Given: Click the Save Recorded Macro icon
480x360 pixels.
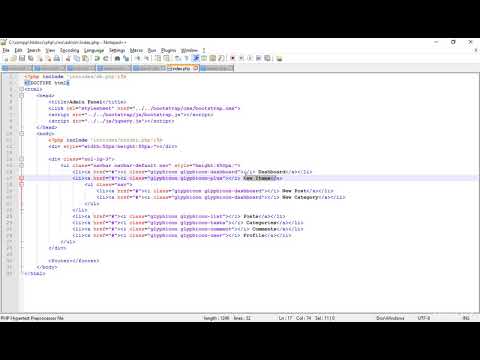Looking at the screenshot, I should (x=267, y=58).
